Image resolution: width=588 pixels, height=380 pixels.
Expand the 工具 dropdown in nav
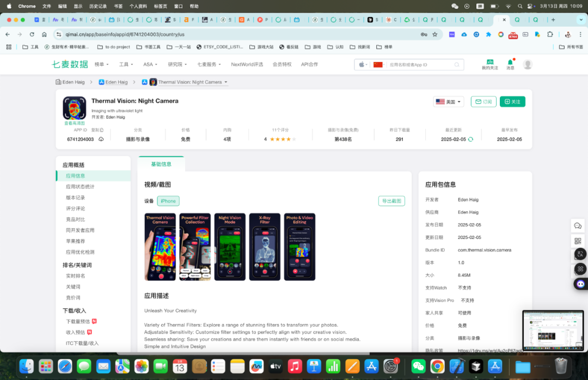(126, 65)
